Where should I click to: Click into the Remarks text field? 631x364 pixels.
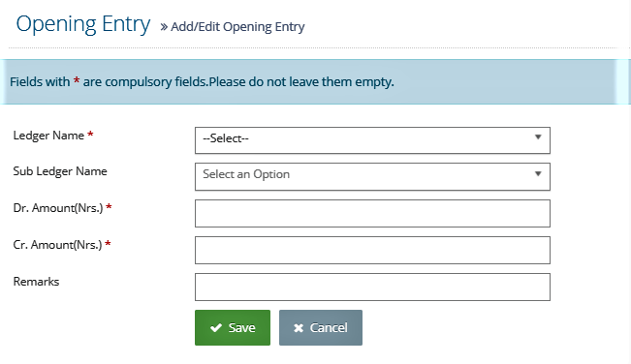(372, 287)
